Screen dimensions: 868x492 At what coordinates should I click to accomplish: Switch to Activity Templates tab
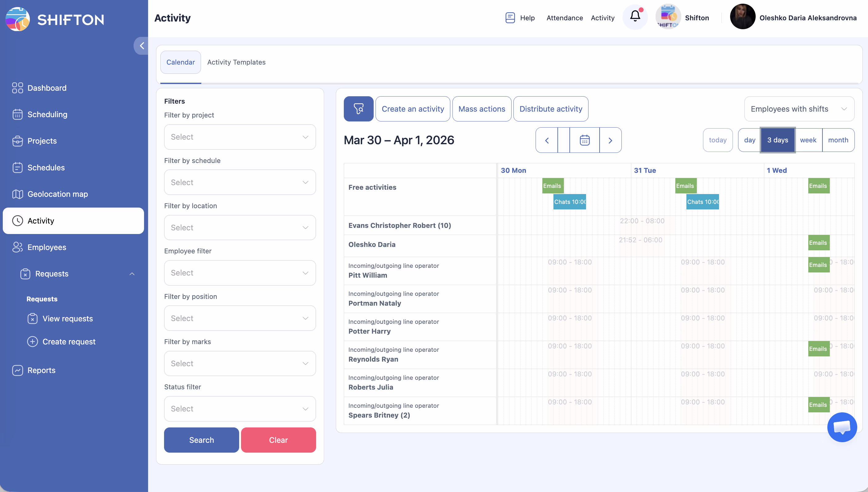tap(236, 62)
